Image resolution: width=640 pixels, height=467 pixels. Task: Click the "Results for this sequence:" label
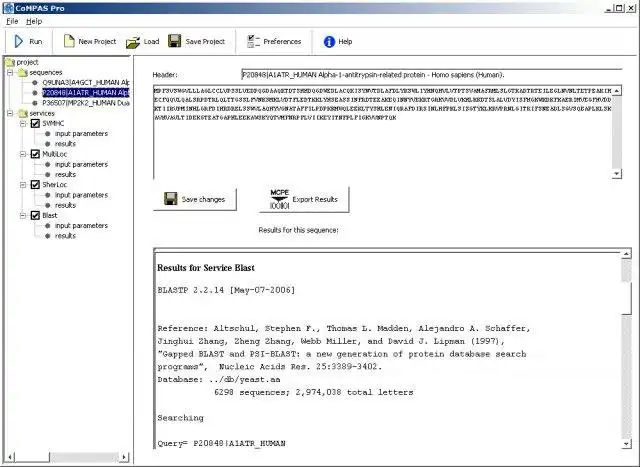click(x=298, y=230)
